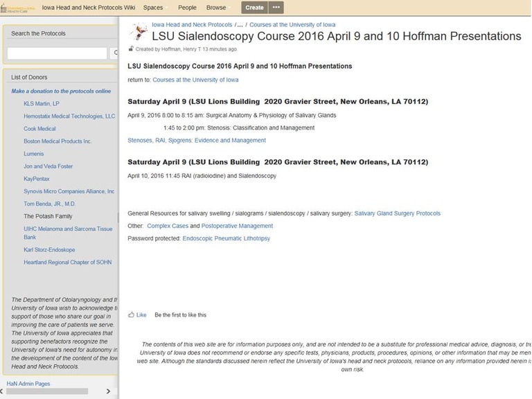Open the HaN Admin Pages link

(x=28, y=384)
